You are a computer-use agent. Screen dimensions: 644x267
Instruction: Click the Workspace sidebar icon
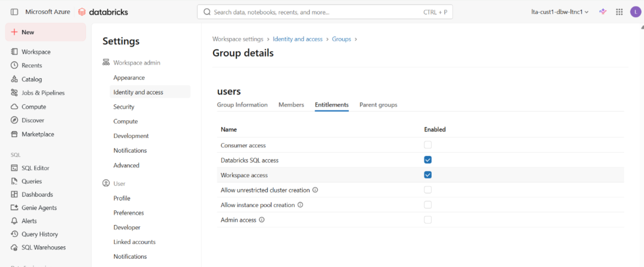[x=14, y=52]
